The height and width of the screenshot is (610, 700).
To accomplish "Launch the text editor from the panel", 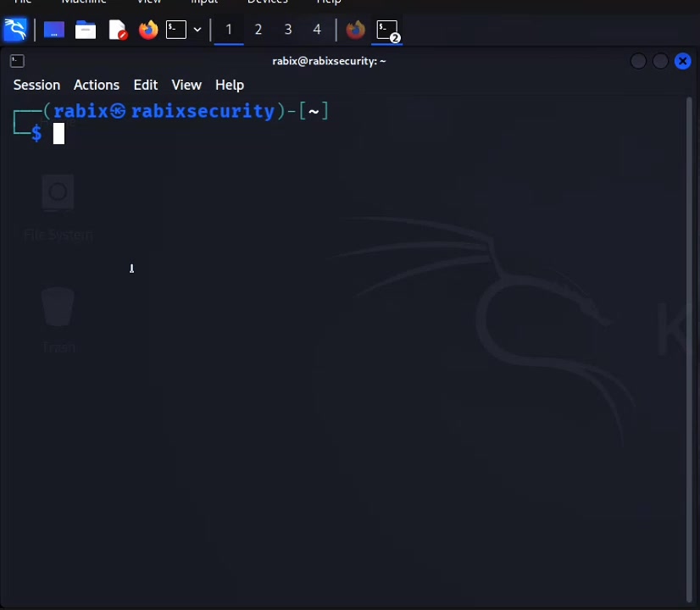I will (118, 30).
